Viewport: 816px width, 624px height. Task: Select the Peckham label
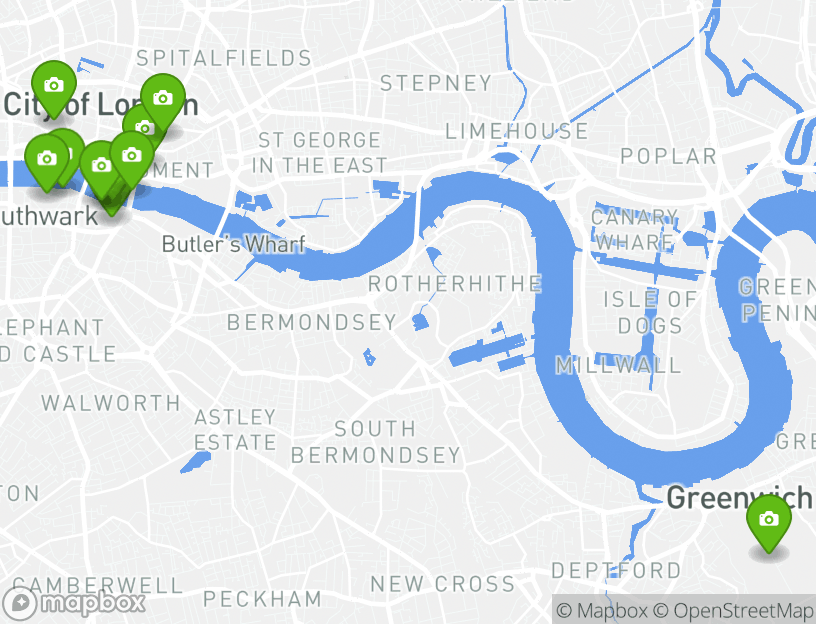[x=263, y=600]
